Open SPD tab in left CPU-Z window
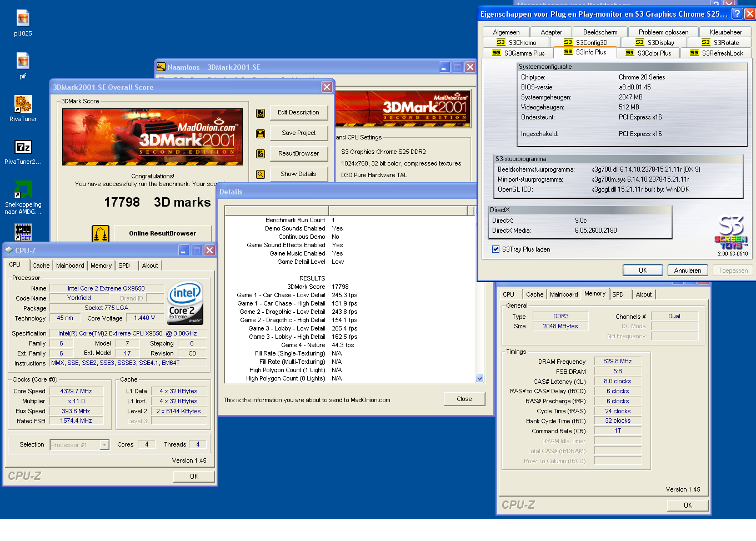 click(124, 266)
